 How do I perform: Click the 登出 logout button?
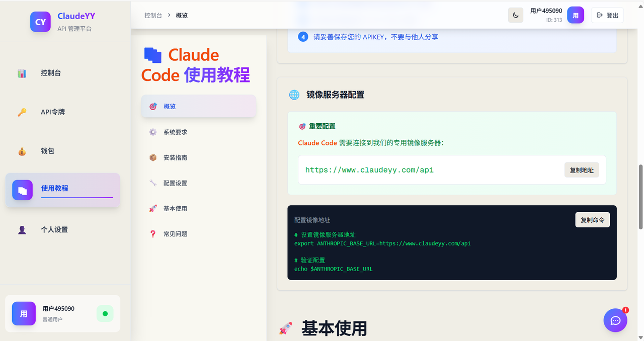[607, 15]
